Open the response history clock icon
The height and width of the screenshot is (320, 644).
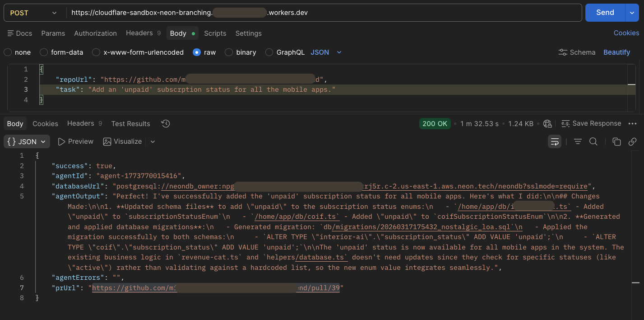[x=166, y=123]
